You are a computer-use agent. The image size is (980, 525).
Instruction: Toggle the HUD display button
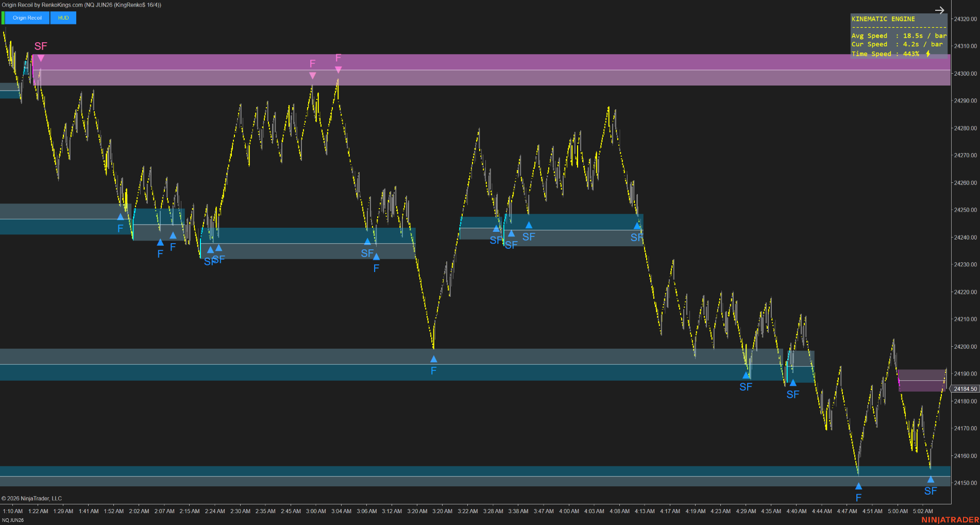[63, 18]
